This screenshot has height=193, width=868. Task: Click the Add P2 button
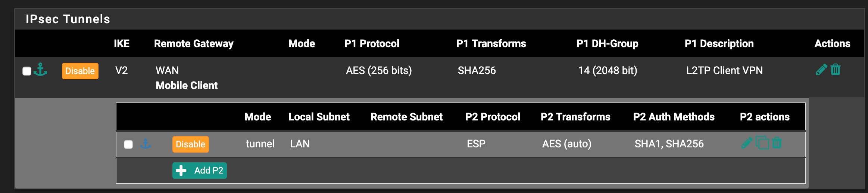click(x=200, y=171)
